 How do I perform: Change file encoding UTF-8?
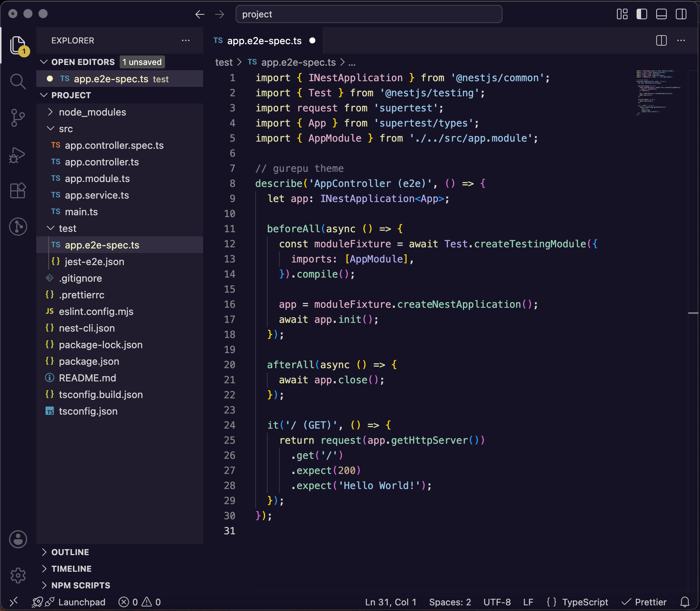(497, 602)
